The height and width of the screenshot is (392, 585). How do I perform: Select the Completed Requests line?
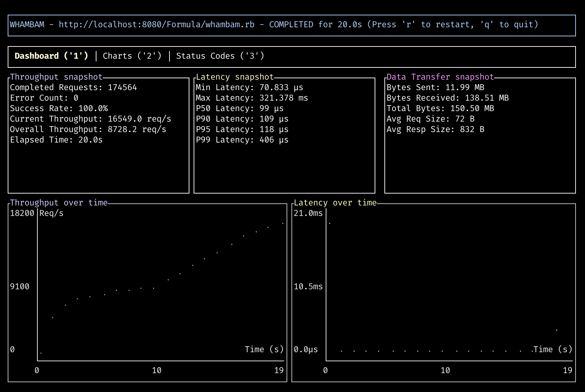[x=73, y=87]
